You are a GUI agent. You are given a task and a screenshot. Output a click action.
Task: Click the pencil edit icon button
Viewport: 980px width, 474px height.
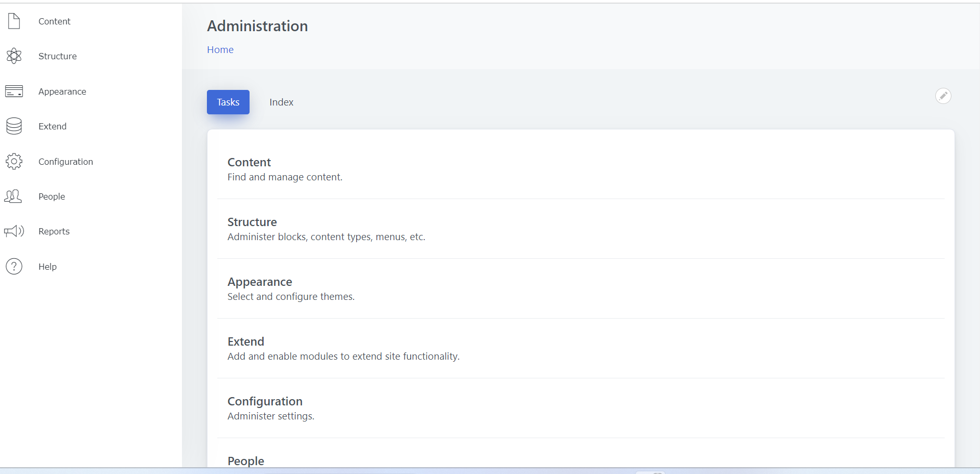(943, 96)
